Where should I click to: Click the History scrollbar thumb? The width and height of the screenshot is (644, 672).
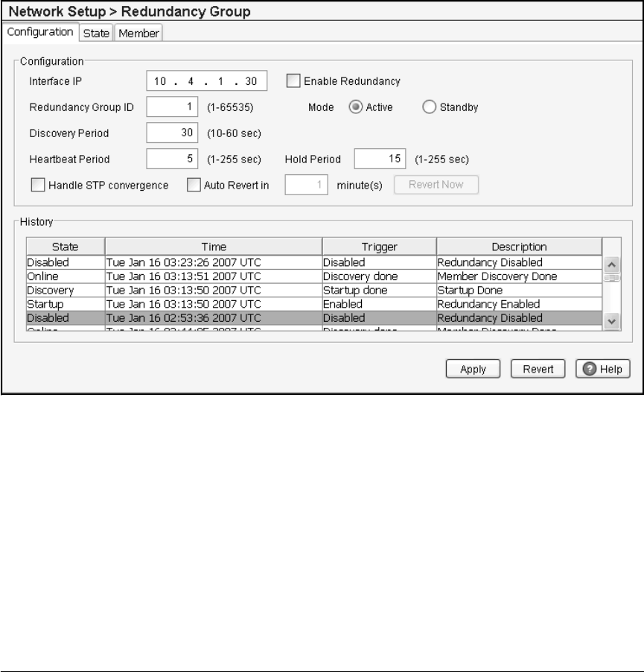(611, 278)
